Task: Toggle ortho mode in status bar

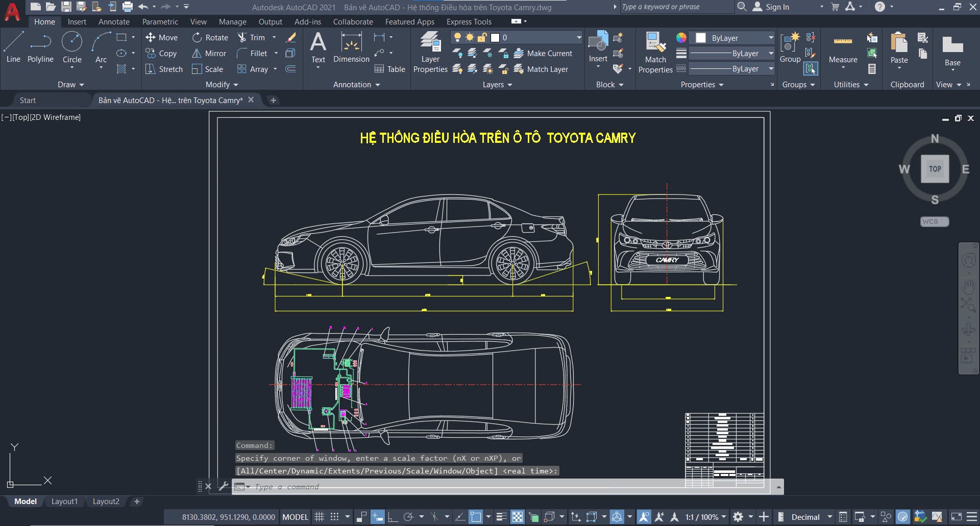Action: 393,517
